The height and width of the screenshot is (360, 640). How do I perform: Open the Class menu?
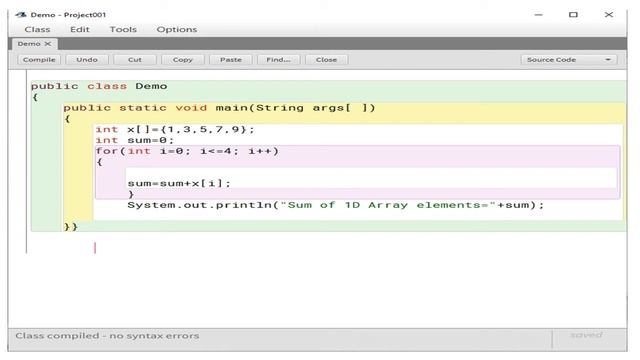pos(37,29)
